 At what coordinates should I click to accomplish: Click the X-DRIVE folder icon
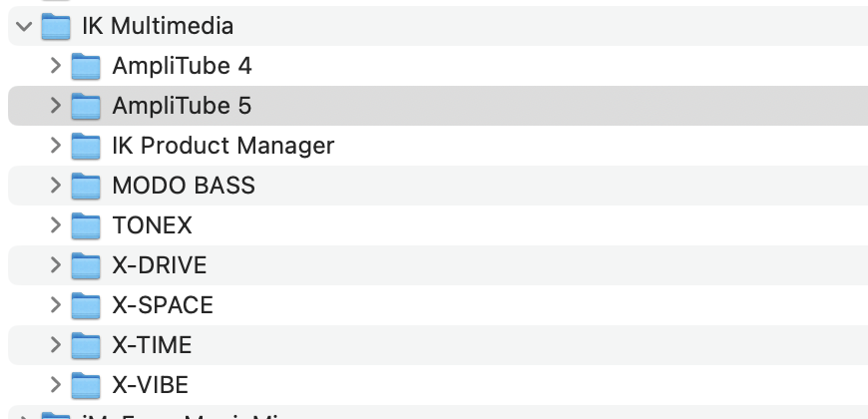tap(87, 265)
